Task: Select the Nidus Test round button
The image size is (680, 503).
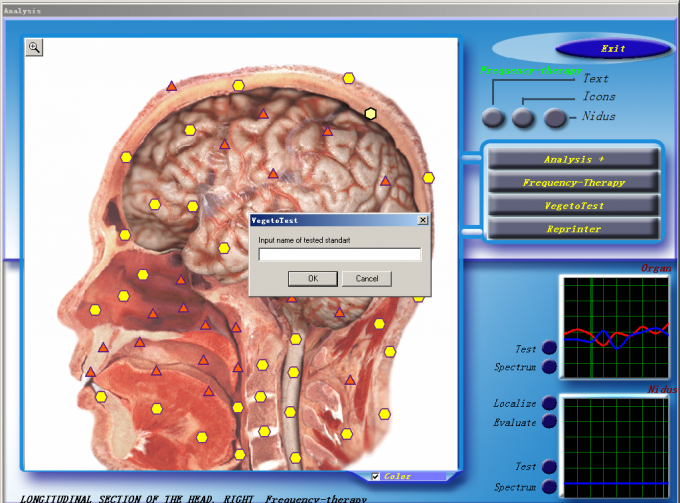Action: coord(549,467)
